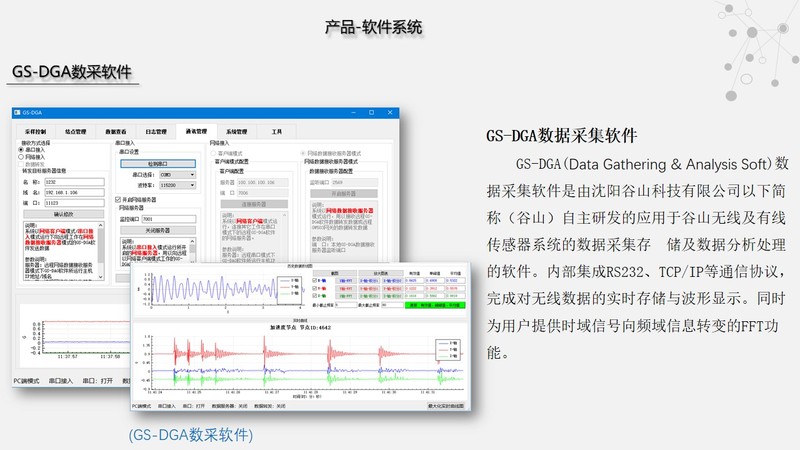This screenshot has width=800, height=450.
Task: Maximize the GS-DGA window
Action: tap(371, 112)
